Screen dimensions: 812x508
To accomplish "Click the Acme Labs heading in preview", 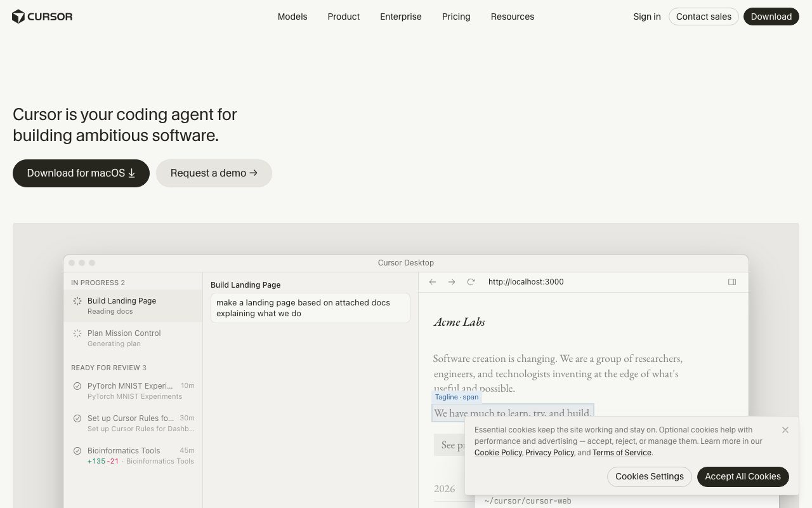I will pos(459,322).
